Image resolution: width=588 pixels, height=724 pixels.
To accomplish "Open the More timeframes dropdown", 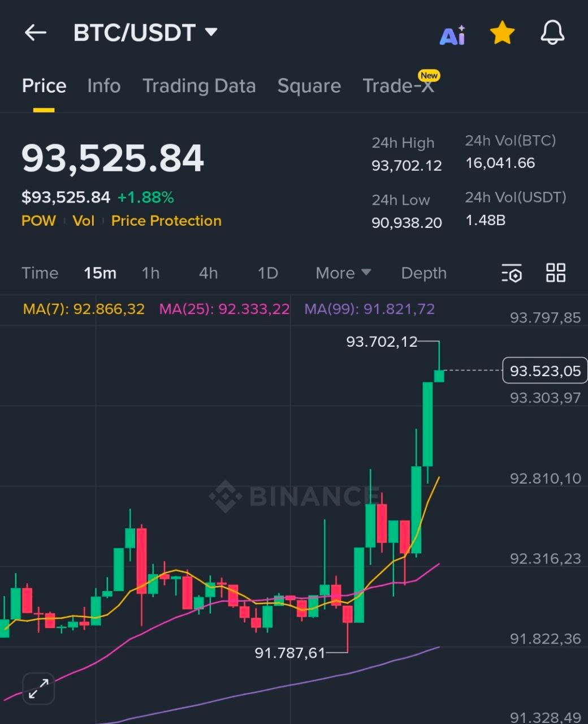I will coord(343,273).
